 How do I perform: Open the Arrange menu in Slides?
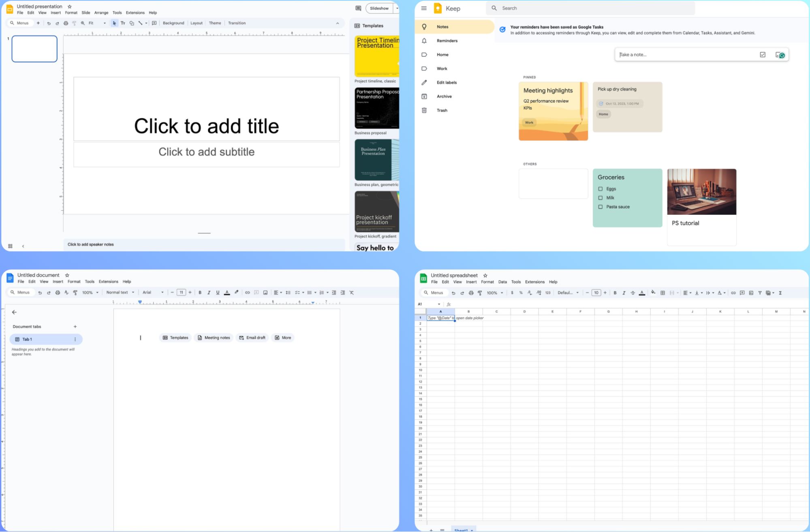pos(101,13)
